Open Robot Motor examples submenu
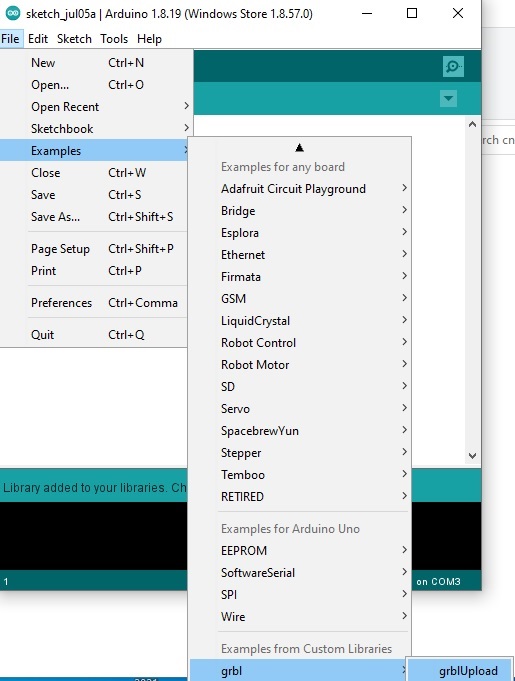This screenshot has height=681, width=515. (x=300, y=365)
